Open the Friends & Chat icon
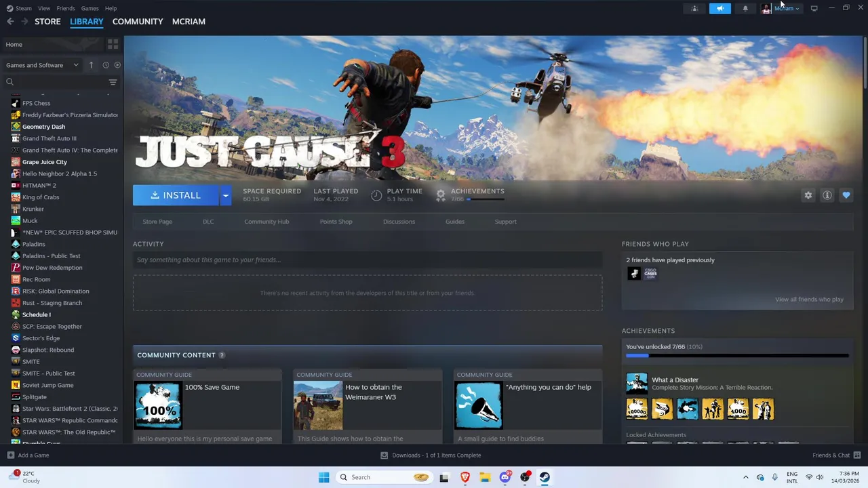The image size is (868, 488). point(857,455)
